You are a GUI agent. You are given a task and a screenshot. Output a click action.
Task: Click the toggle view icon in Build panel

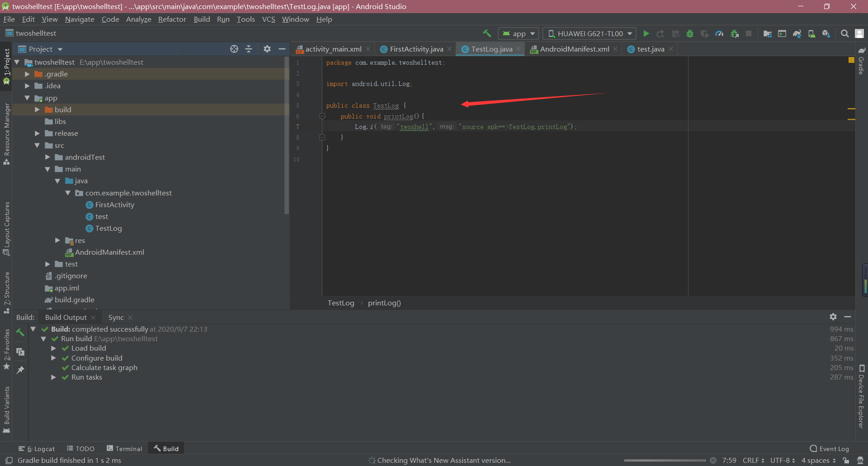coord(20,352)
